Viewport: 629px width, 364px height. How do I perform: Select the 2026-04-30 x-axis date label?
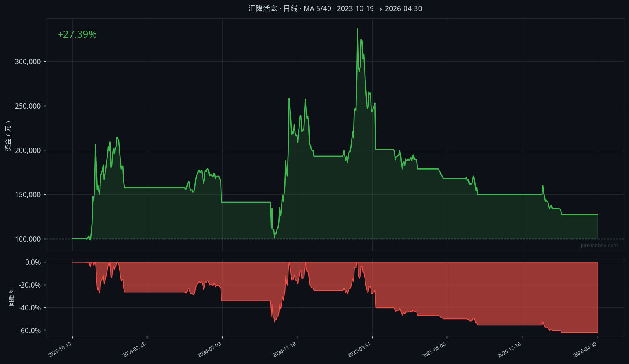585,350
